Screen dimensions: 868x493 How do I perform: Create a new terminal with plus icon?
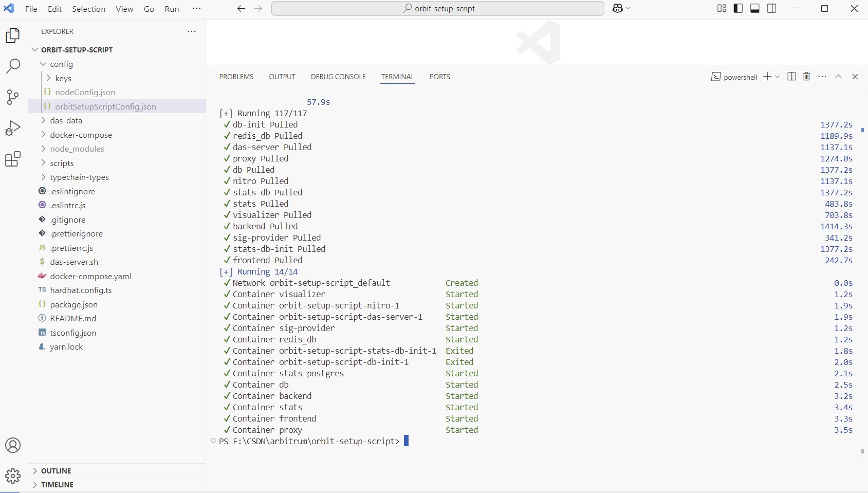click(x=767, y=77)
